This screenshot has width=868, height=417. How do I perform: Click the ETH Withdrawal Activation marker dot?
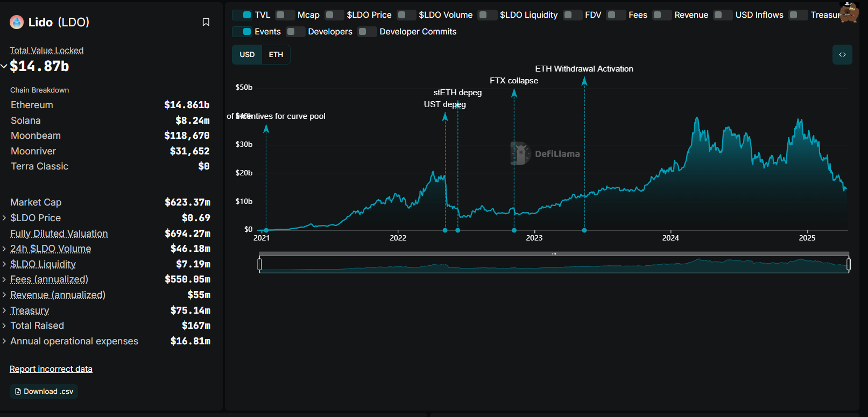[584, 230]
